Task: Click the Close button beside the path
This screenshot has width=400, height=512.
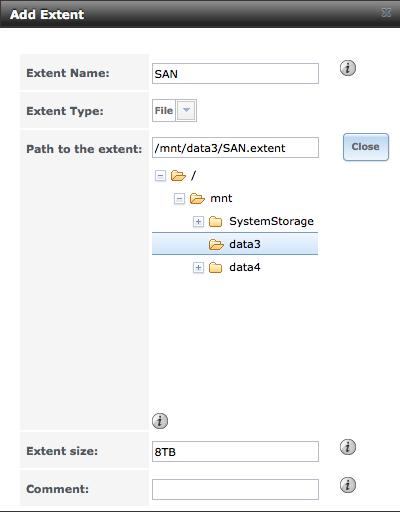Action: tap(366, 147)
